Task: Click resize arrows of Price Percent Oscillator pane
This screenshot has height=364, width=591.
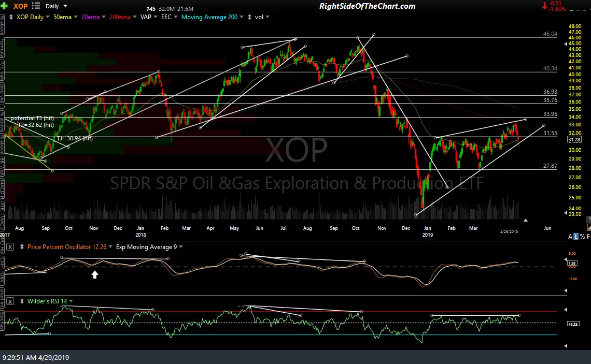Action: [x=22, y=247]
